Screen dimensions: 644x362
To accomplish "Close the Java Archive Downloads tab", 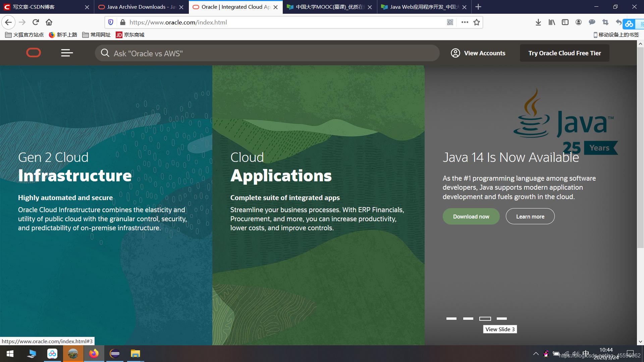I will click(181, 7).
